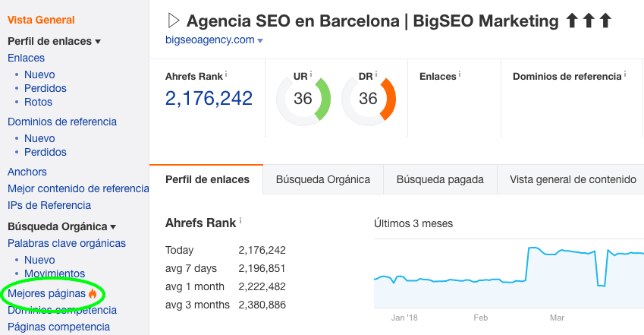Open Mejores páginas in the sidebar

pos(46,293)
